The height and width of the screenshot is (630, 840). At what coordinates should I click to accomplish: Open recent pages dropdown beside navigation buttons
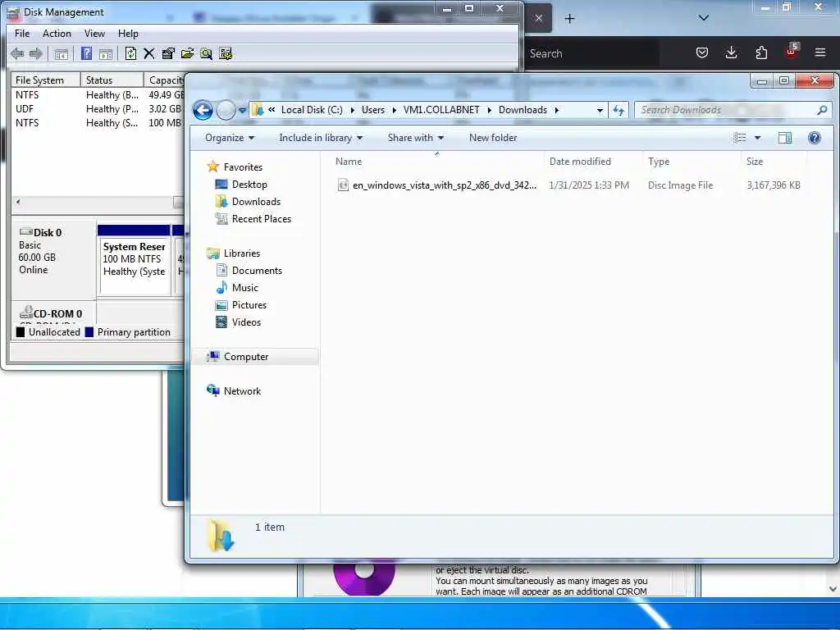tap(242, 111)
